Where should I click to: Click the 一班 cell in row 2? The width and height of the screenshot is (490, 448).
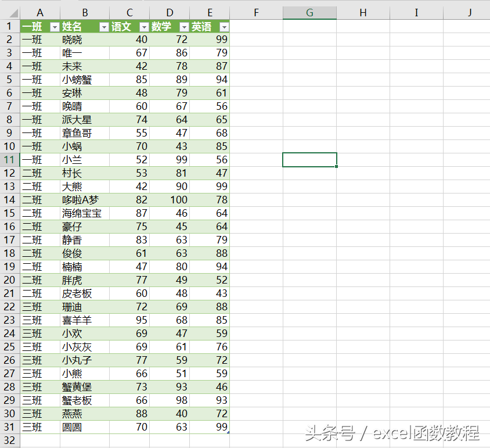pos(40,40)
